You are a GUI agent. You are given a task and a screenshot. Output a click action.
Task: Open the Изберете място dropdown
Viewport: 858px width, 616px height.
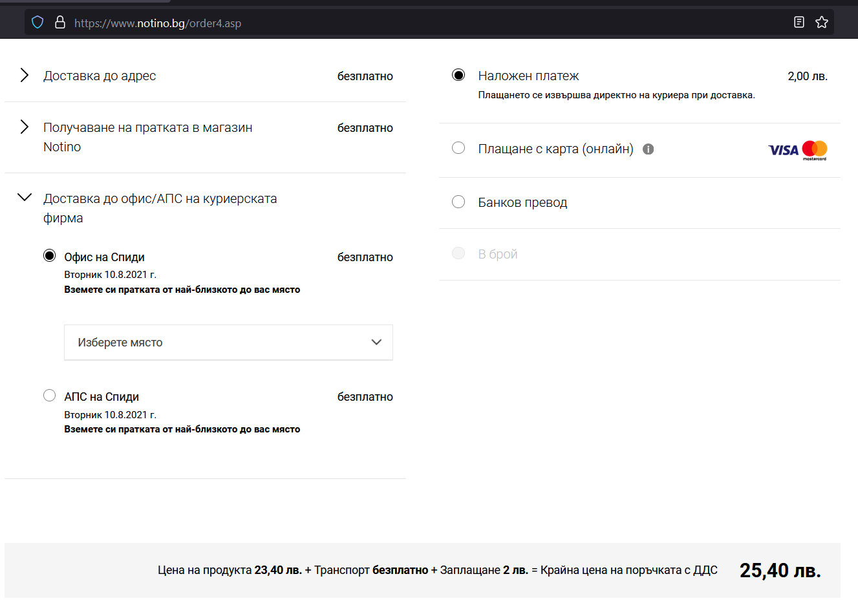(228, 343)
